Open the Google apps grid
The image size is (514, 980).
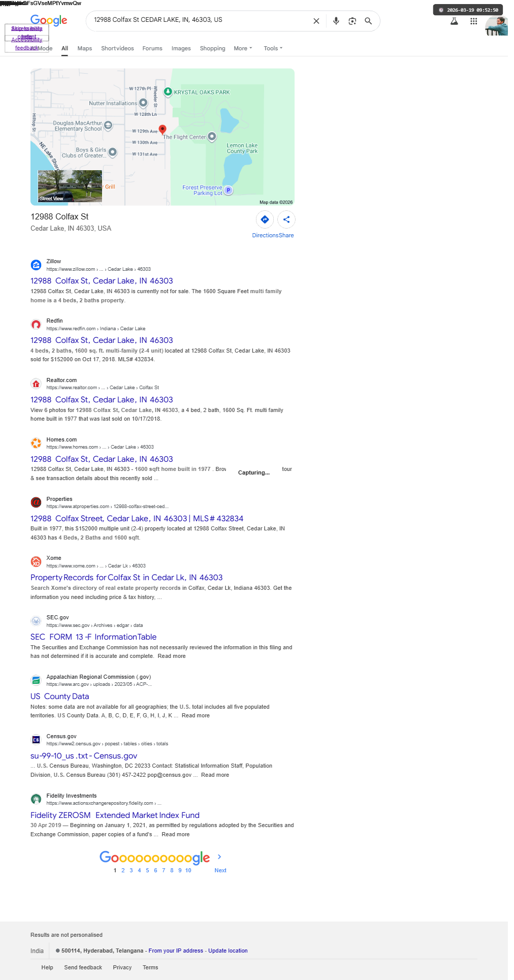[473, 21]
